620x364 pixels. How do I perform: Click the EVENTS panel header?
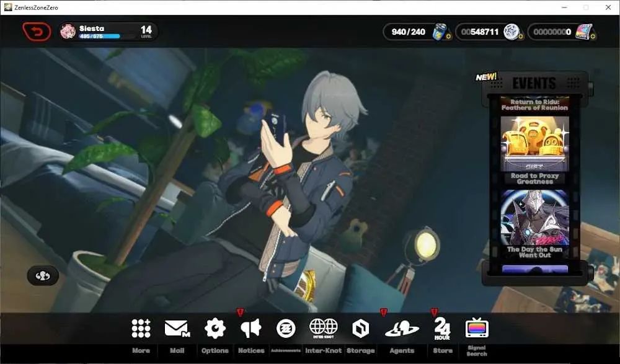(534, 83)
